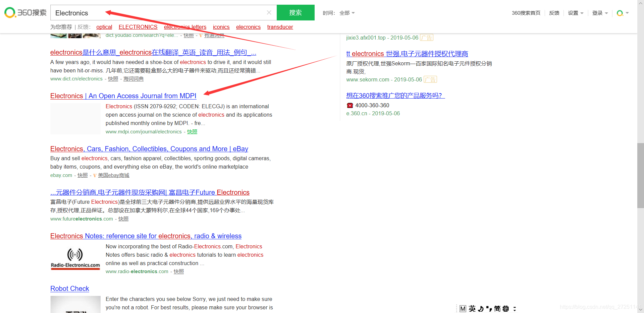Click the green 搜索 search button
This screenshot has width=644, height=313.
(296, 12)
